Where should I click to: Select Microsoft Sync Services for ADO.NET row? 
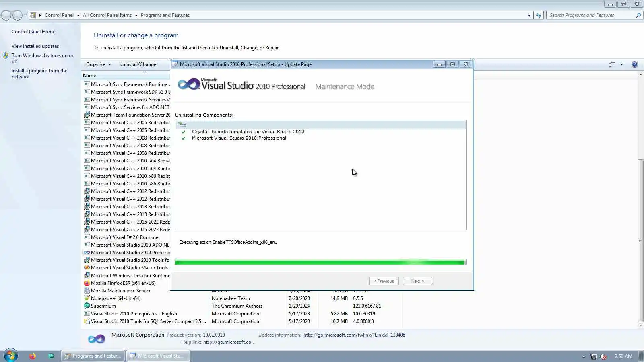click(126, 107)
